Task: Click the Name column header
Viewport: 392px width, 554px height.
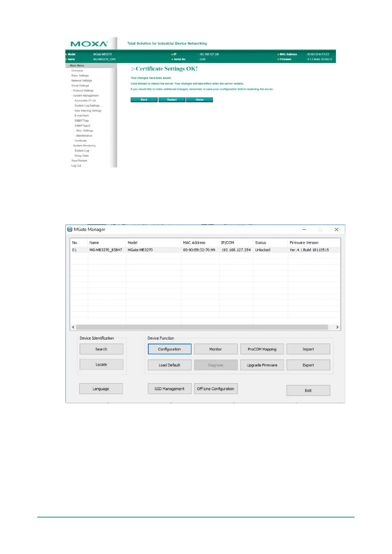Action: pyautogui.click(x=107, y=243)
